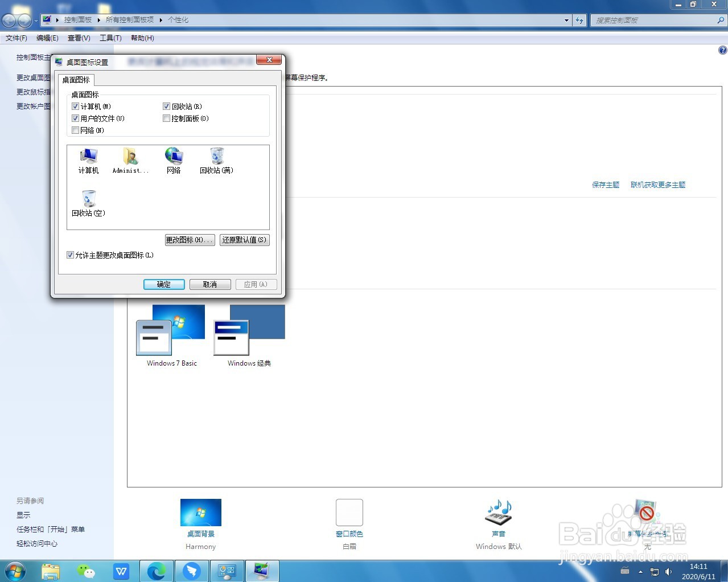This screenshot has width=728, height=582.
Task: Check the Network (网络) checkbox
Action: click(75, 130)
